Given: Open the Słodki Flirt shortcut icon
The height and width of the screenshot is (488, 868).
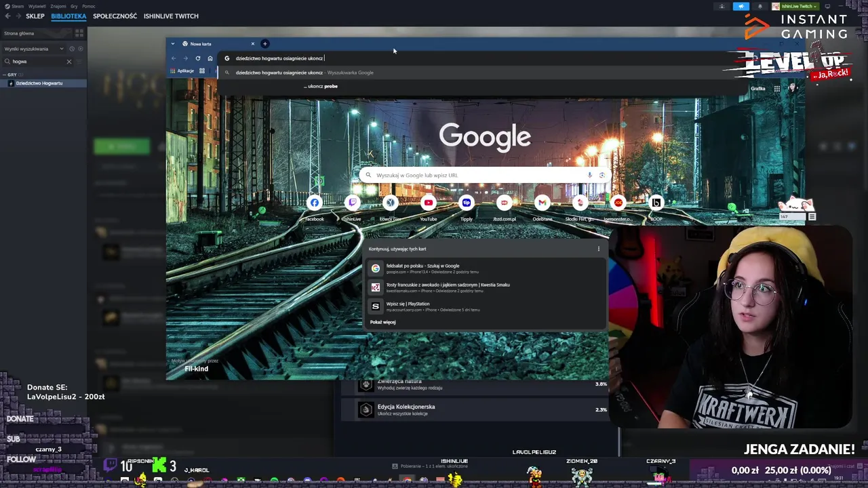Looking at the screenshot, I should pyautogui.click(x=580, y=203).
